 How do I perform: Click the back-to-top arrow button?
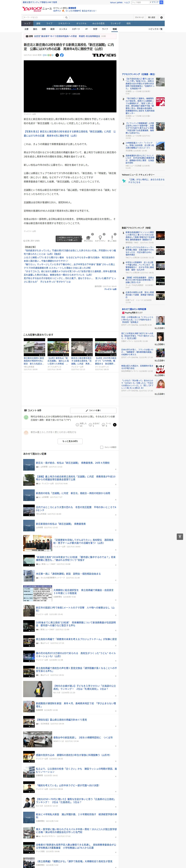point(180,536)
